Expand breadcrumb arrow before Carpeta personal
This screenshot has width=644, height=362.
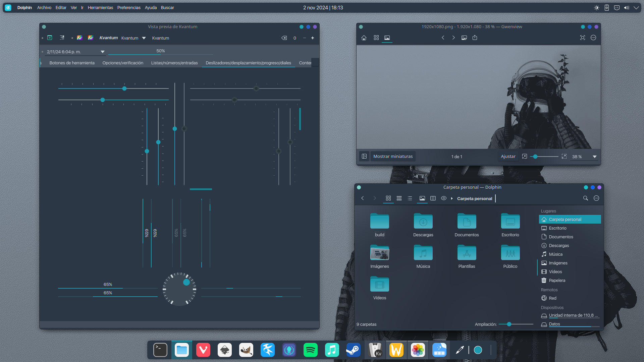452,198
